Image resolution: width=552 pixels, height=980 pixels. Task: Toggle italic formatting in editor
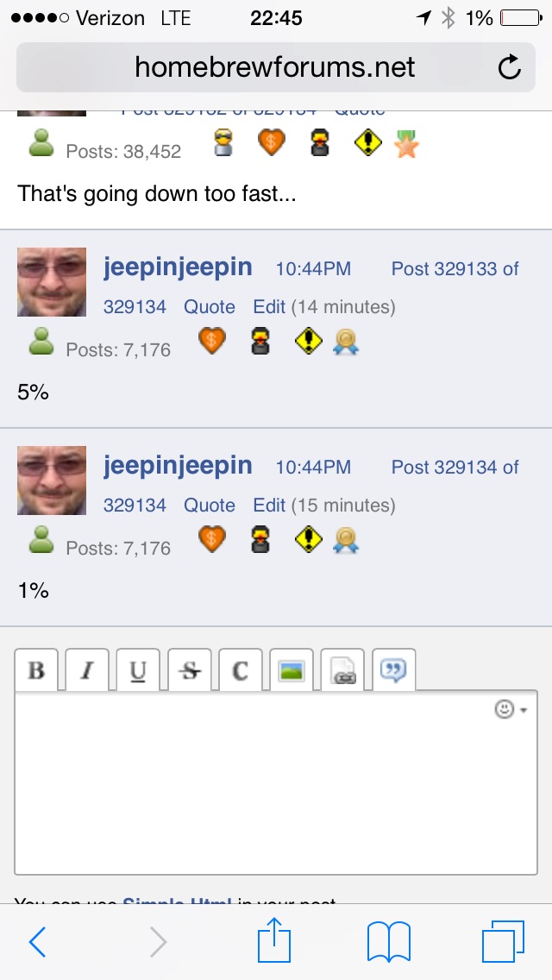click(87, 670)
